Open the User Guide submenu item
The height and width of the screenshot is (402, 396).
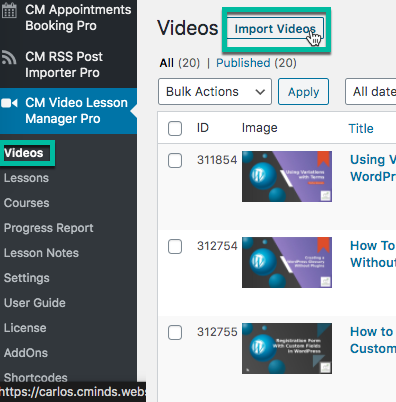pos(35,303)
